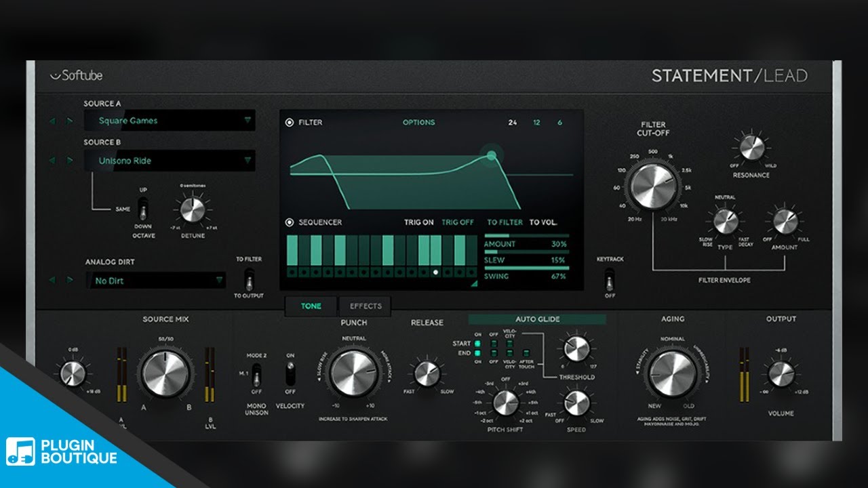Select the 12 dB filter slope
The width and height of the screenshot is (868, 488).
[537, 123]
